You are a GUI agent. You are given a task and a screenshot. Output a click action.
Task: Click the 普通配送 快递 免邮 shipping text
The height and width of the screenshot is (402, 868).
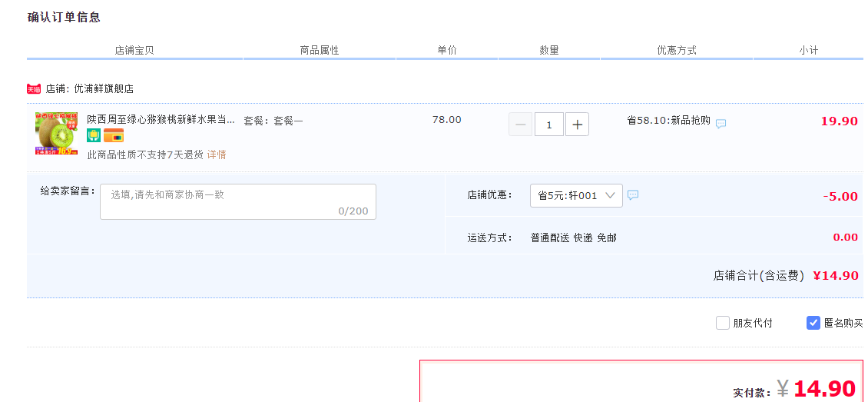574,238
